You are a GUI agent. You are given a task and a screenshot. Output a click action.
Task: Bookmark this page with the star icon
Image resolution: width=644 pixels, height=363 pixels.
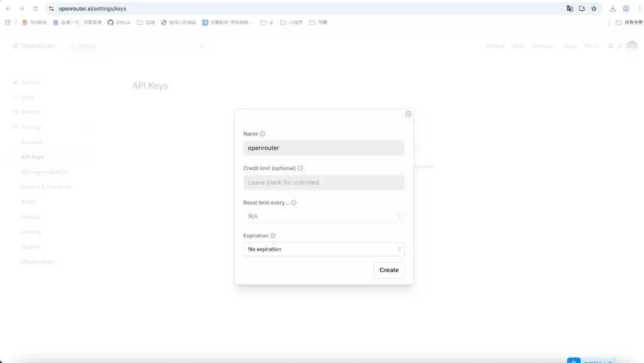(x=594, y=8)
